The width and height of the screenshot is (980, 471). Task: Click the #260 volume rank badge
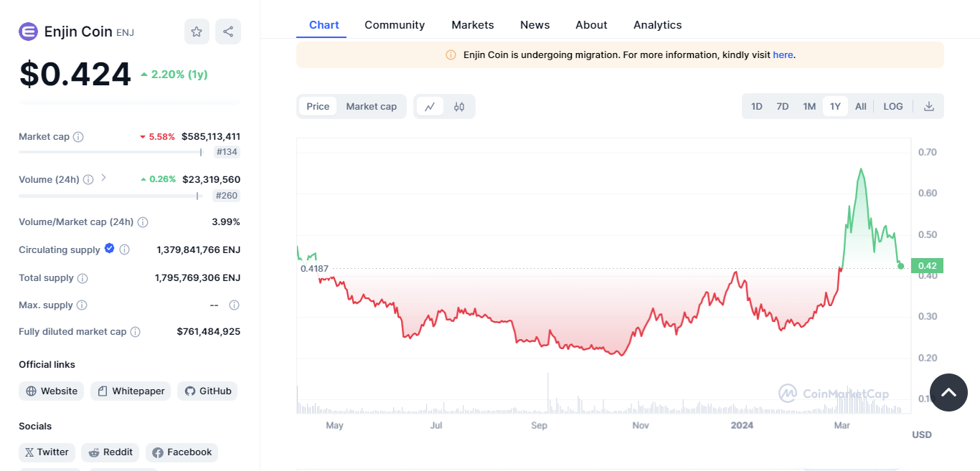[x=226, y=196]
